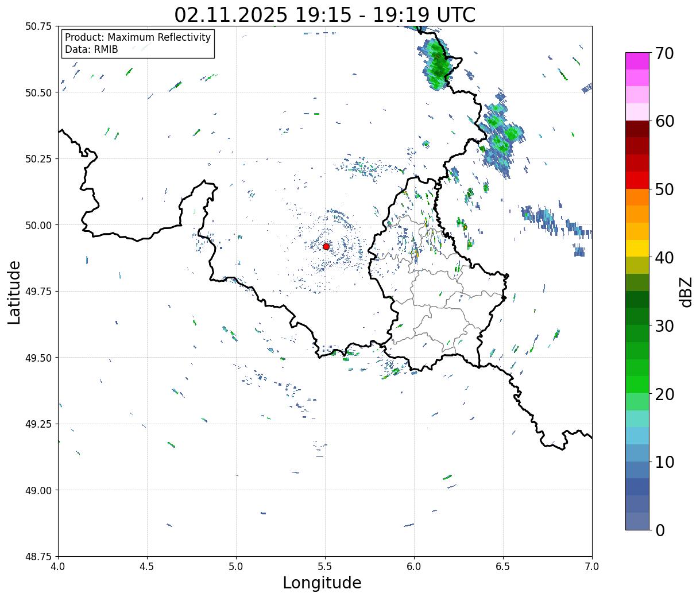
Task: Click the 5.5 longitude tick label
Action: click(x=325, y=567)
